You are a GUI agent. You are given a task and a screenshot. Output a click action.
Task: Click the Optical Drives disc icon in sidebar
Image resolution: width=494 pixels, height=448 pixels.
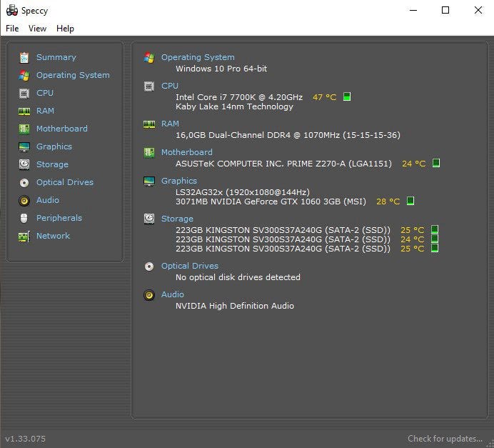coord(24,182)
